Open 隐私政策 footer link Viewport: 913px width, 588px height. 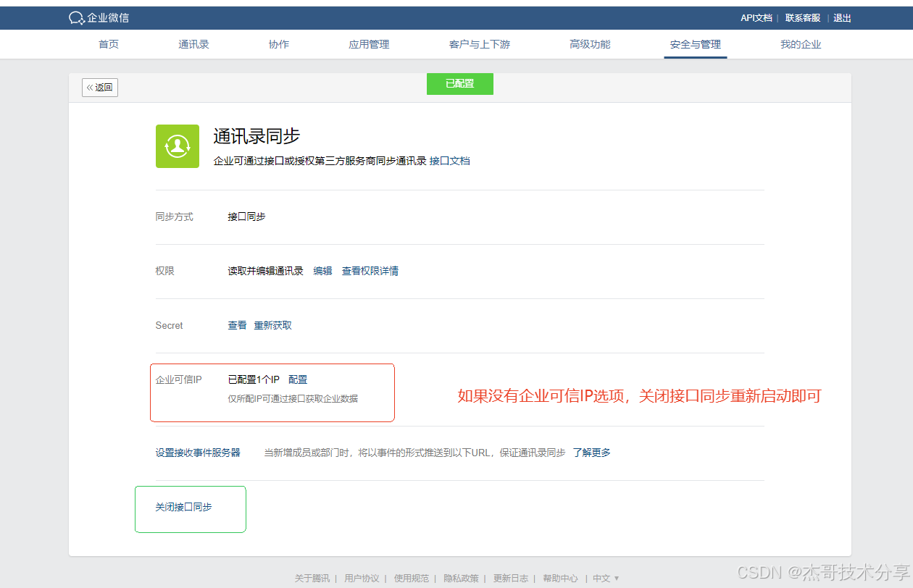pos(461,578)
